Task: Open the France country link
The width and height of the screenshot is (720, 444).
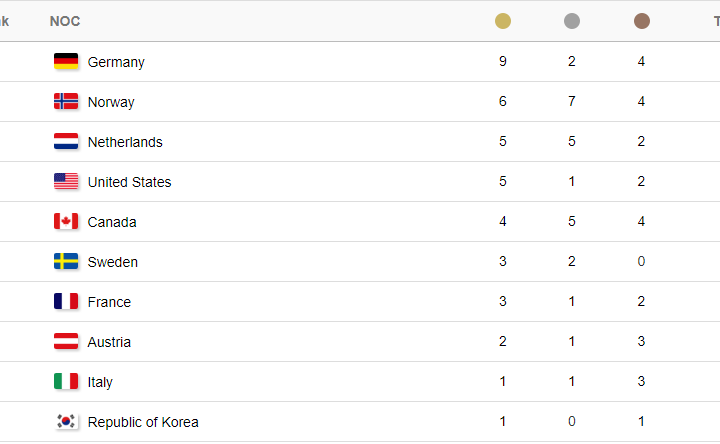Action: click(109, 302)
